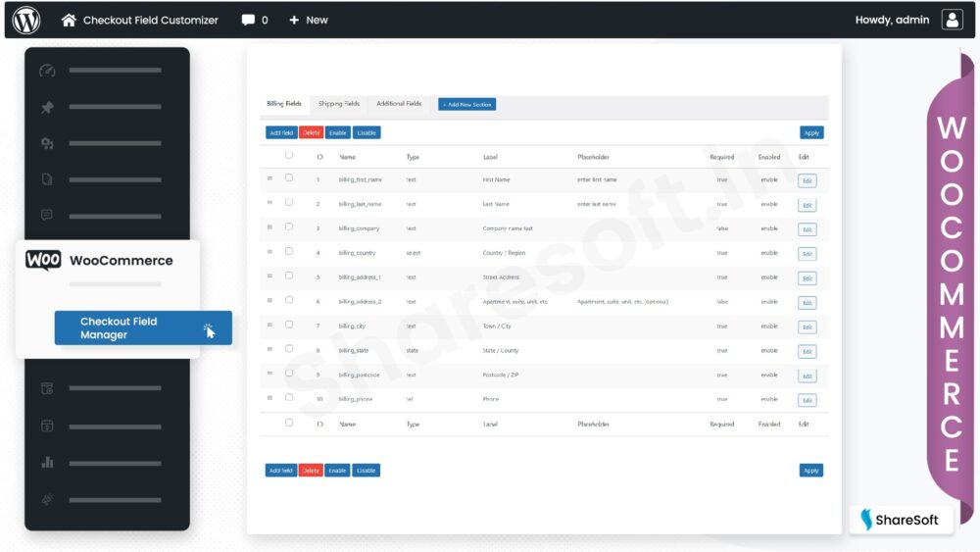Open the home icon for Checkout Field Customizer
The height and width of the screenshot is (552, 980).
(x=69, y=20)
